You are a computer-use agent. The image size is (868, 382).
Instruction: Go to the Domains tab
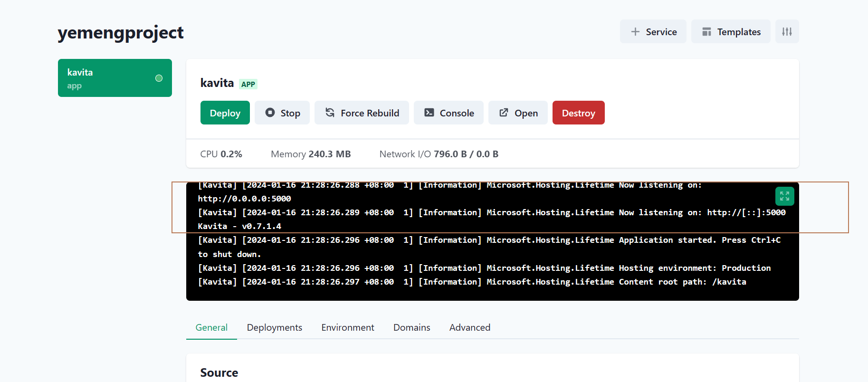coord(411,327)
